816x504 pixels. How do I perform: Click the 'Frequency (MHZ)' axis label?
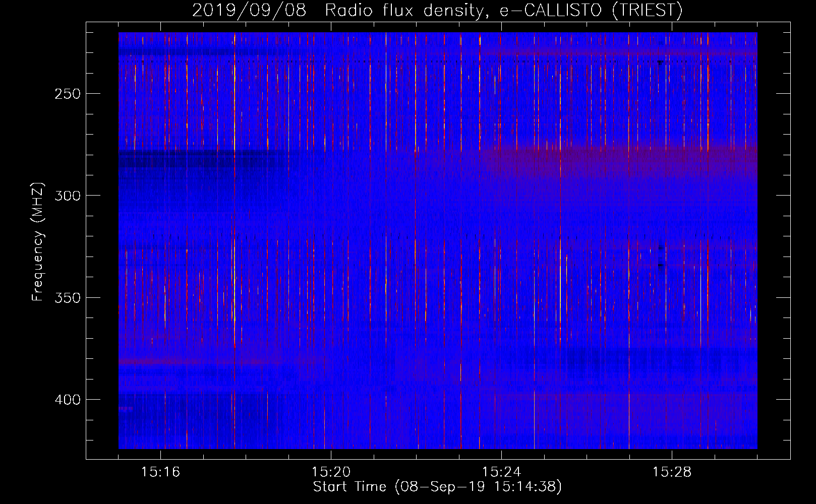(x=38, y=241)
